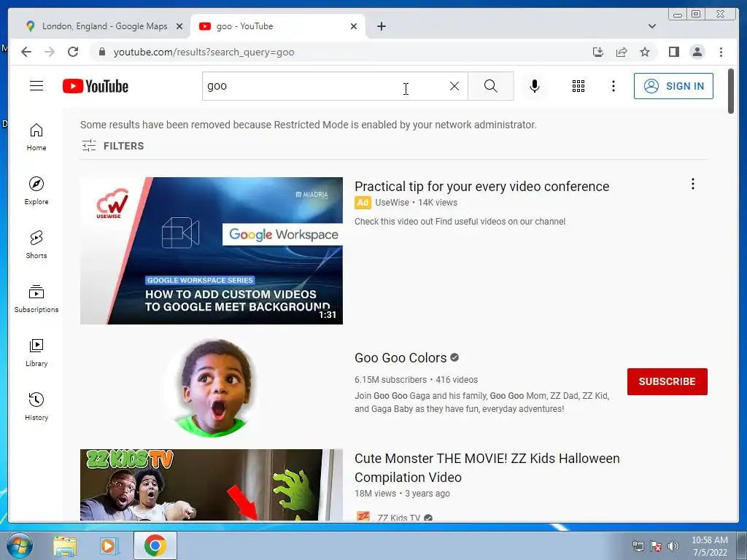The width and height of the screenshot is (747, 560).
Task: Click the share page icon
Action: 622,52
